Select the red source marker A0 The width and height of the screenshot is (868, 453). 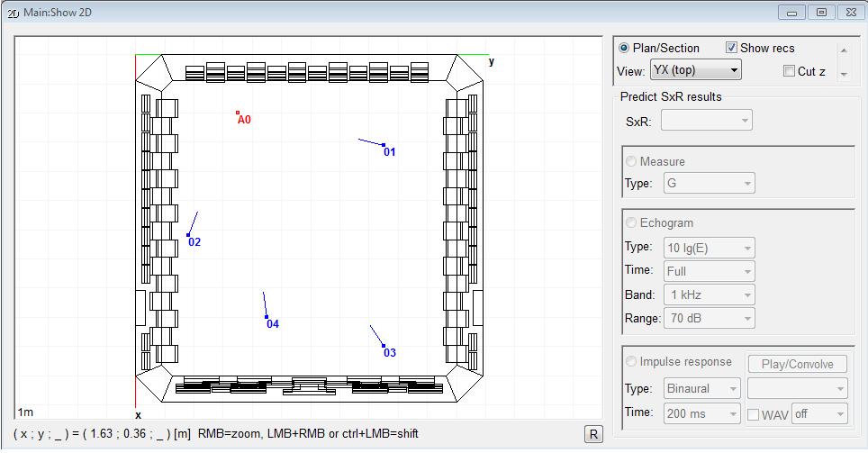[238, 113]
